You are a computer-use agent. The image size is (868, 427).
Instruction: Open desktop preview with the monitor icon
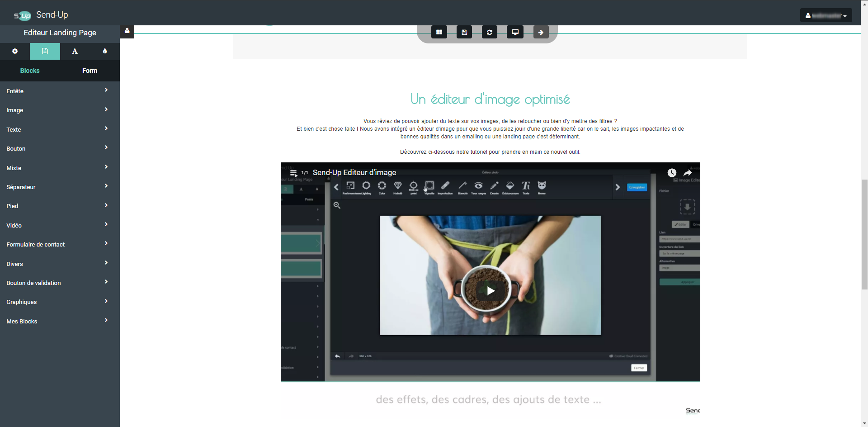tap(515, 32)
